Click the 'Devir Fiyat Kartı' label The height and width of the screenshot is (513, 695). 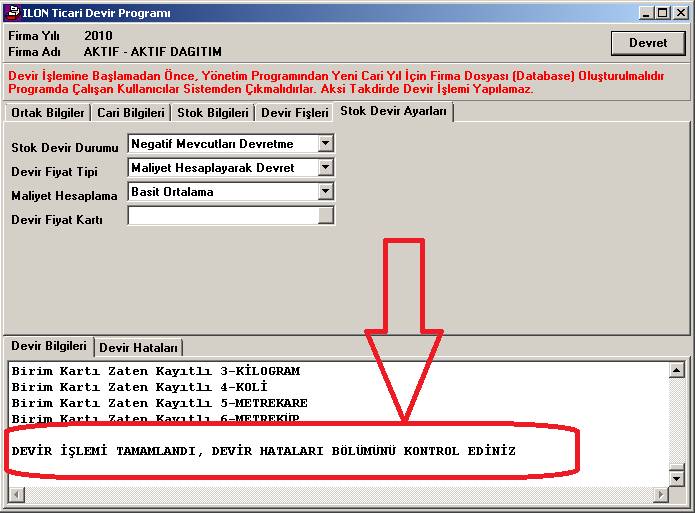pos(57,219)
